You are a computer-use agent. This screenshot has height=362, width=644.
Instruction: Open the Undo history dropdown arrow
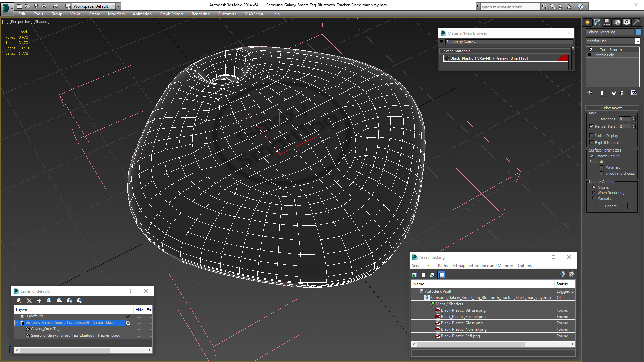coord(50,6)
